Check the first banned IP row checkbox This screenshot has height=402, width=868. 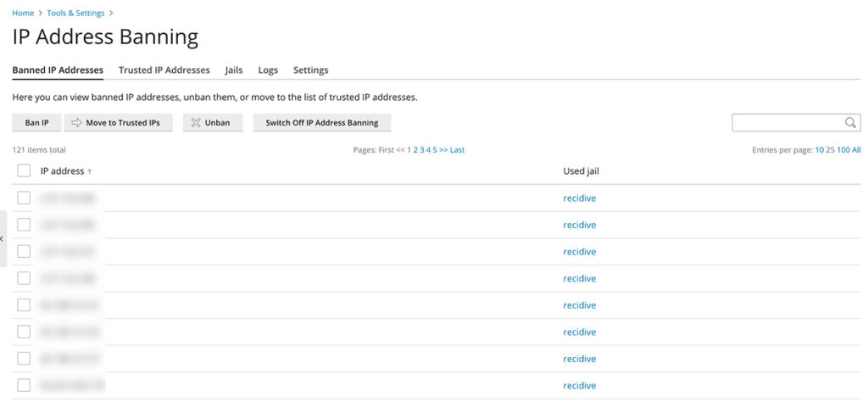coord(24,198)
